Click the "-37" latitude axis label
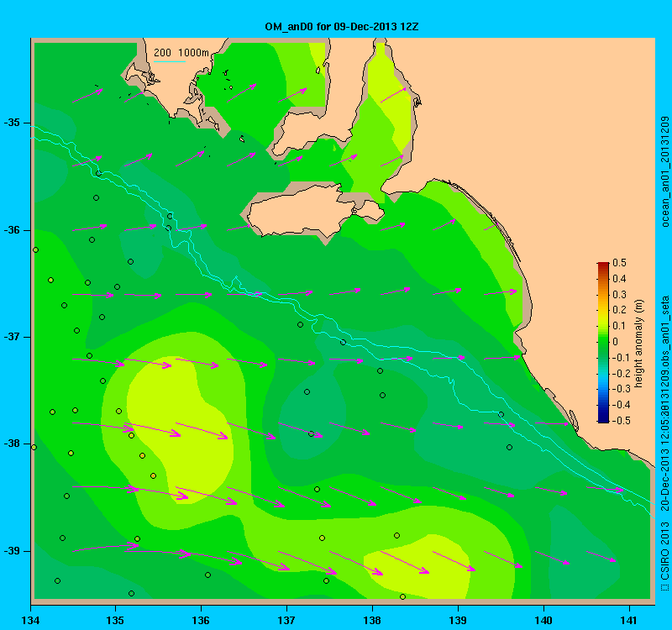The width and height of the screenshot is (672, 630). point(12,337)
